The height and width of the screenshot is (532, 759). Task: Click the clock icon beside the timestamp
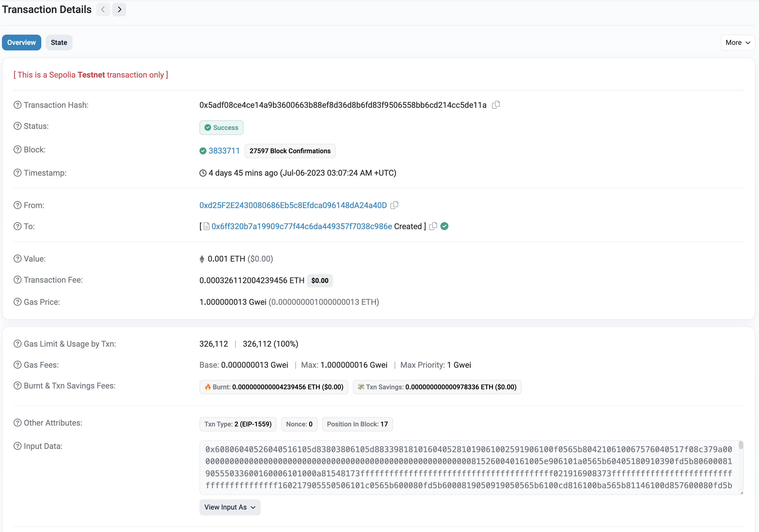click(202, 173)
